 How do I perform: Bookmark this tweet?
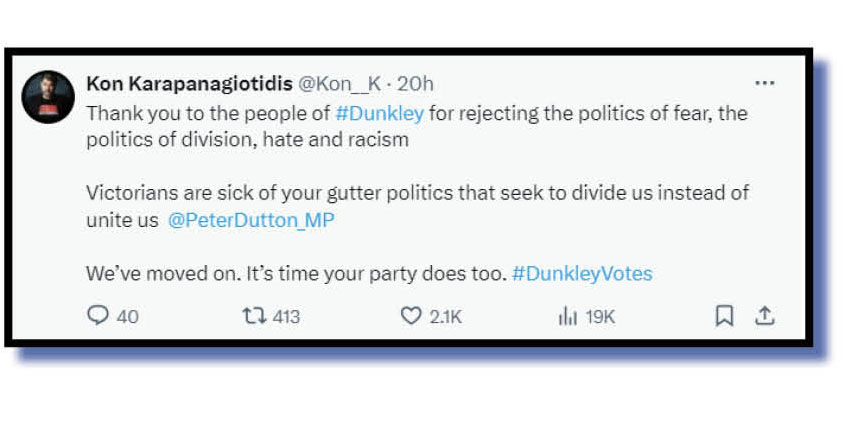tap(724, 316)
